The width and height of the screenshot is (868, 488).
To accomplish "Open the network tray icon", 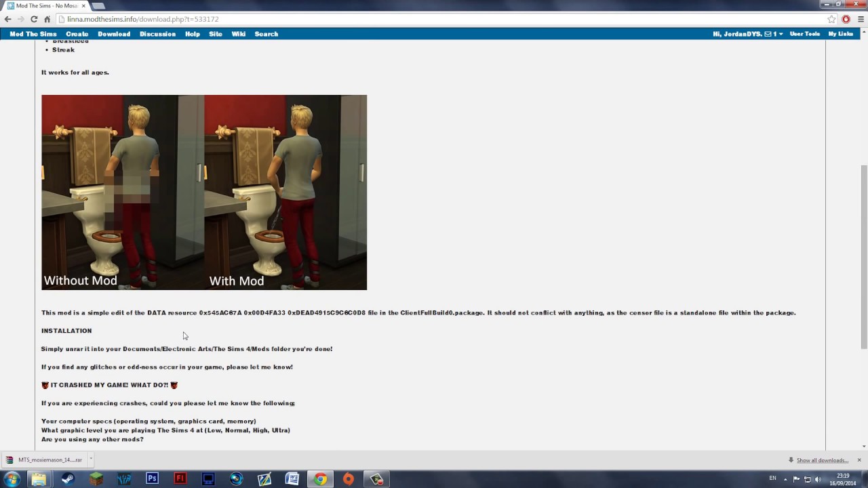I will tap(808, 479).
